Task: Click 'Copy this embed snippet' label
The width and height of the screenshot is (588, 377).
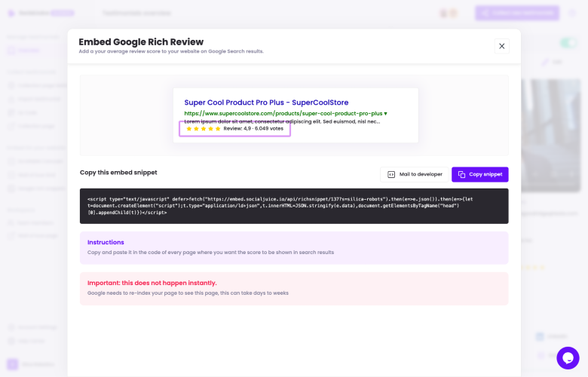Action: click(x=118, y=173)
